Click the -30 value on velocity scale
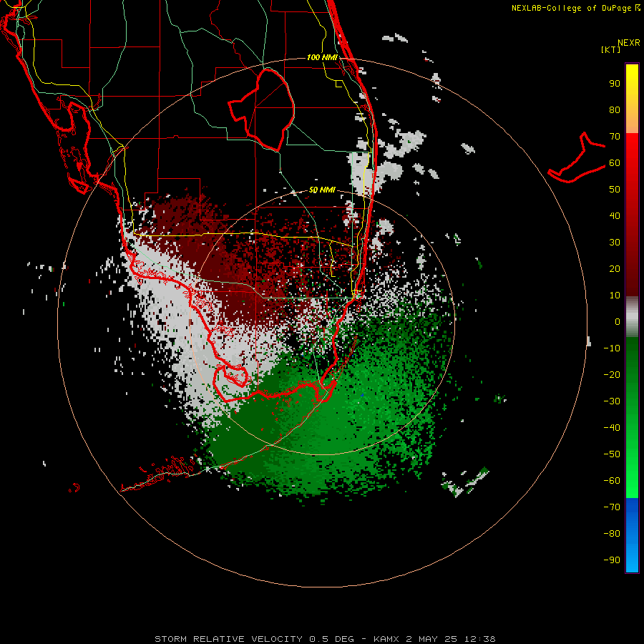Screen dimensions: 644x644 coord(612,401)
